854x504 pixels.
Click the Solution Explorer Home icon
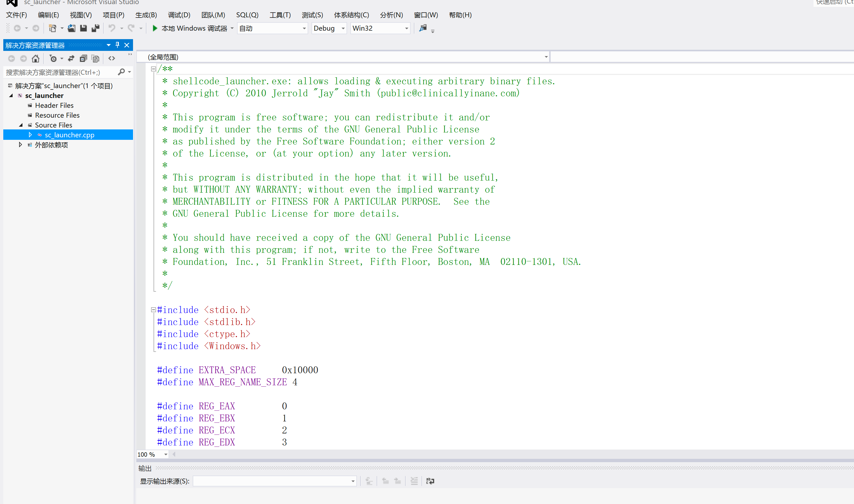point(36,59)
